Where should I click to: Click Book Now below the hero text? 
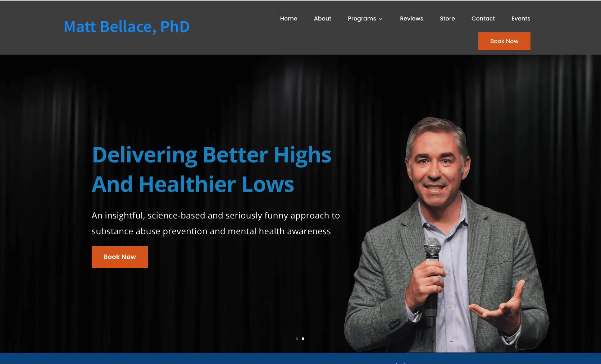(120, 257)
